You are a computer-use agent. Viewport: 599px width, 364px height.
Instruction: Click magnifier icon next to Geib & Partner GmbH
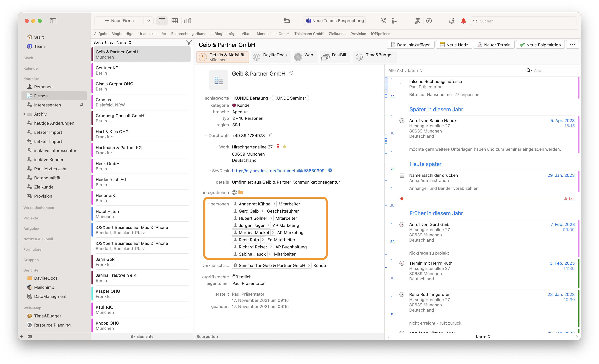pos(292,73)
